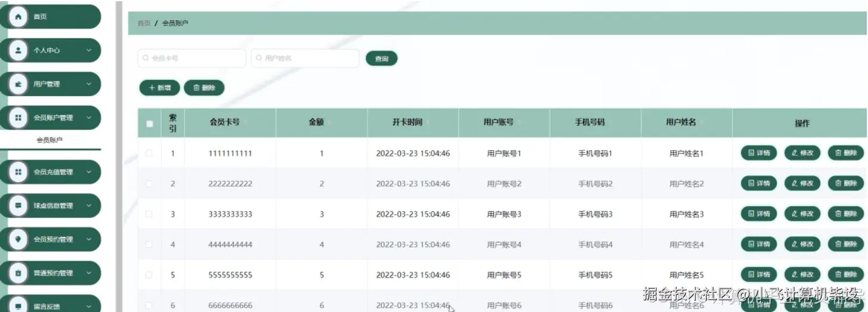Image resolution: width=868 pixels, height=312 pixels.
Task: Click 修改 for card 3333333333
Action: (x=802, y=213)
